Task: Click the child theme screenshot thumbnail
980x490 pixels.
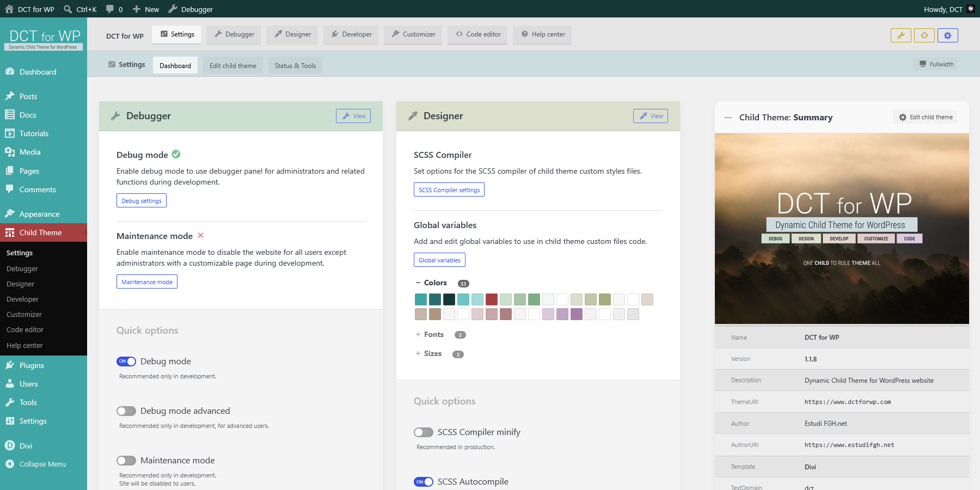Action: pyautogui.click(x=842, y=229)
